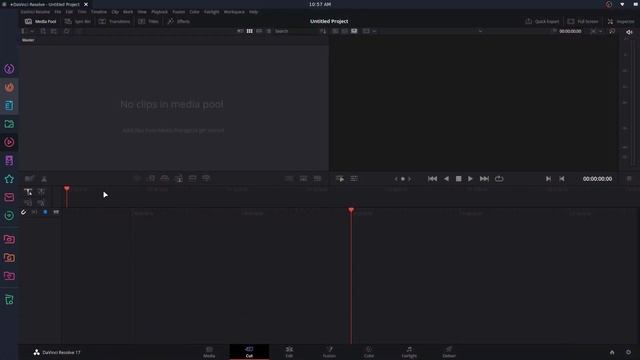The image size is (640, 360).
Task: Open the Help menu
Action: pos(253,12)
